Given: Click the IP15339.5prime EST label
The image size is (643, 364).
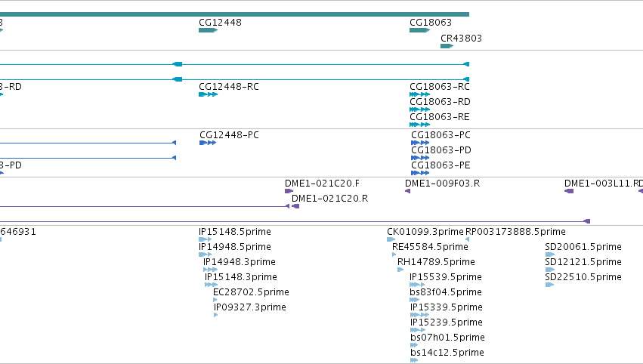Looking at the screenshot, I should coord(447,308).
